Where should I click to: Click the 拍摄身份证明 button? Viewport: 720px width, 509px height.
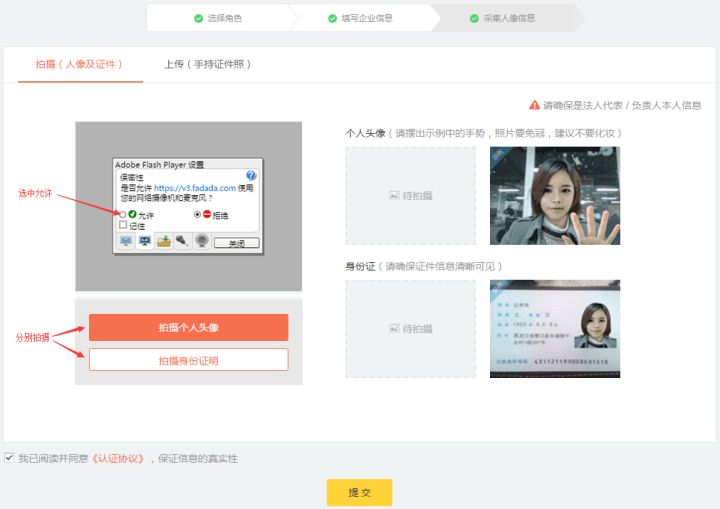click(189, 361)
